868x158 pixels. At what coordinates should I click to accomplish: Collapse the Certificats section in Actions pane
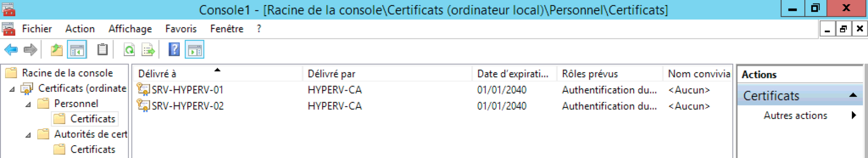tap(853, 96)
